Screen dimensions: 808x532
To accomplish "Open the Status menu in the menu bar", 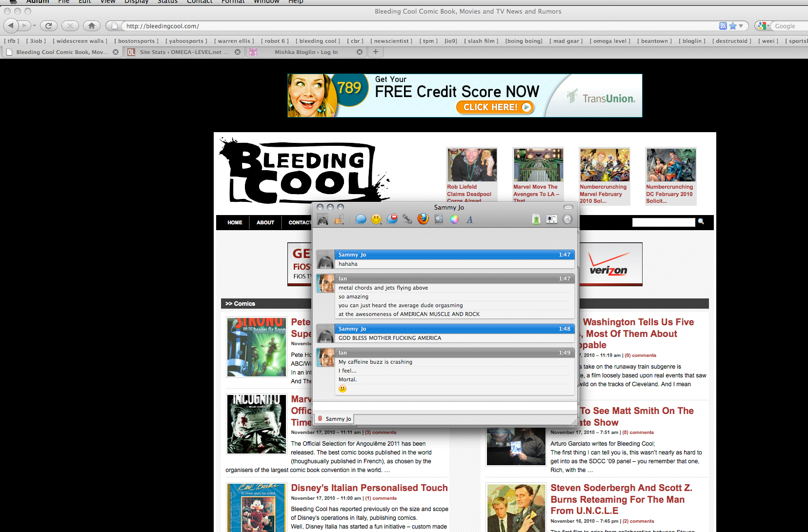I will click(x=167, y=2).
